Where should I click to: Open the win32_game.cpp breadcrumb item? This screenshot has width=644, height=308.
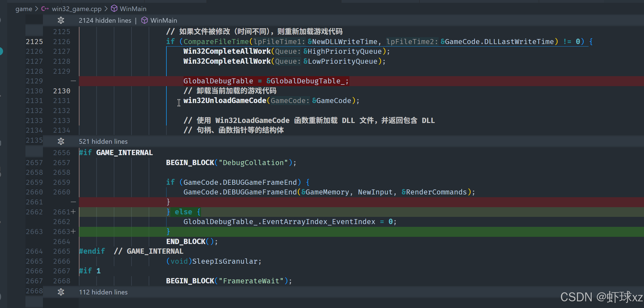pos(77,9)
